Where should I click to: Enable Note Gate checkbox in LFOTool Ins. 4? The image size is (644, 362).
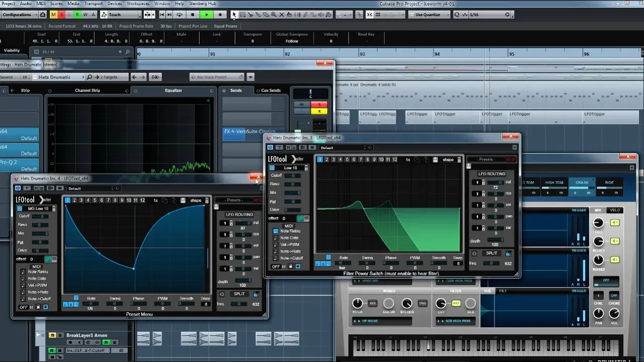pyautogui.click(x=23, y=279)
